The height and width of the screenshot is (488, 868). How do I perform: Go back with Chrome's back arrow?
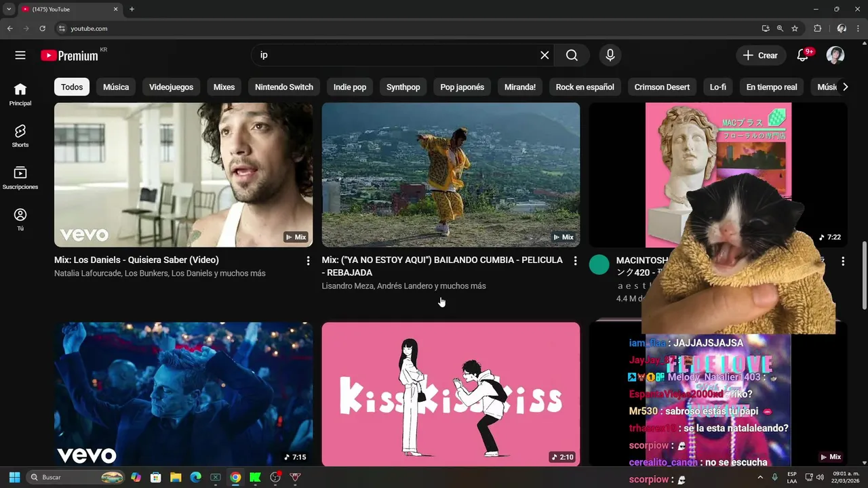(x=9, y=28)
